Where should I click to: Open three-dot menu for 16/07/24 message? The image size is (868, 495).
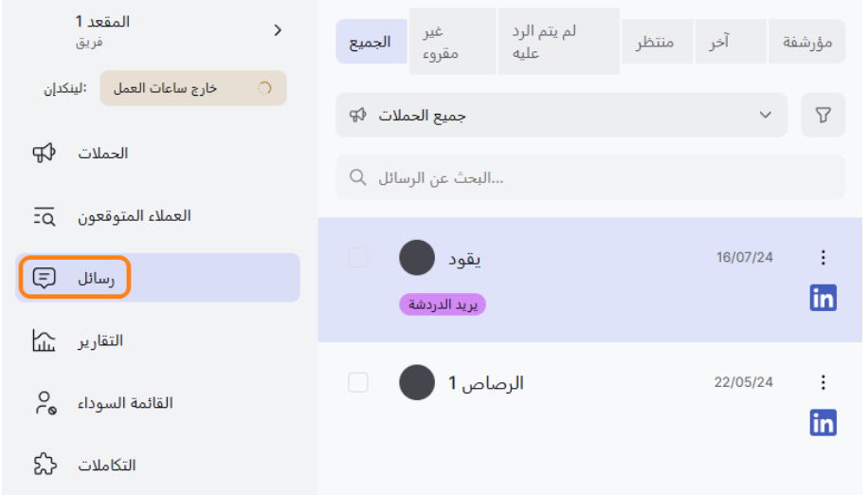[x=823, y=257]
